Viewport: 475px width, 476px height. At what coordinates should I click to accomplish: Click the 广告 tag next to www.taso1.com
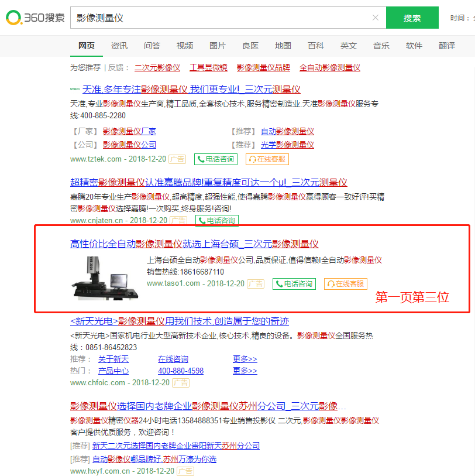pyautogui.click(x=256, y=284)
